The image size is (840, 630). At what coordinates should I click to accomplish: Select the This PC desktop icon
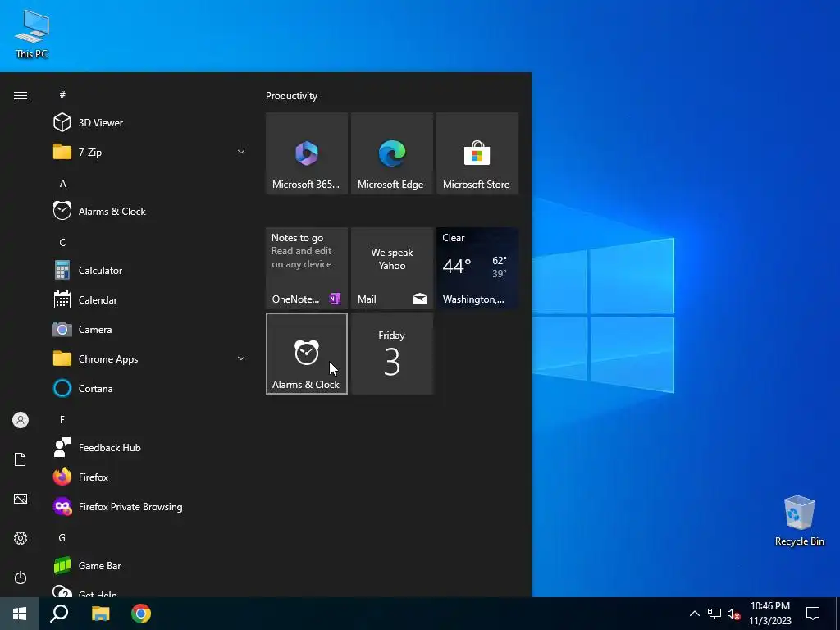(x=32, y=34)
